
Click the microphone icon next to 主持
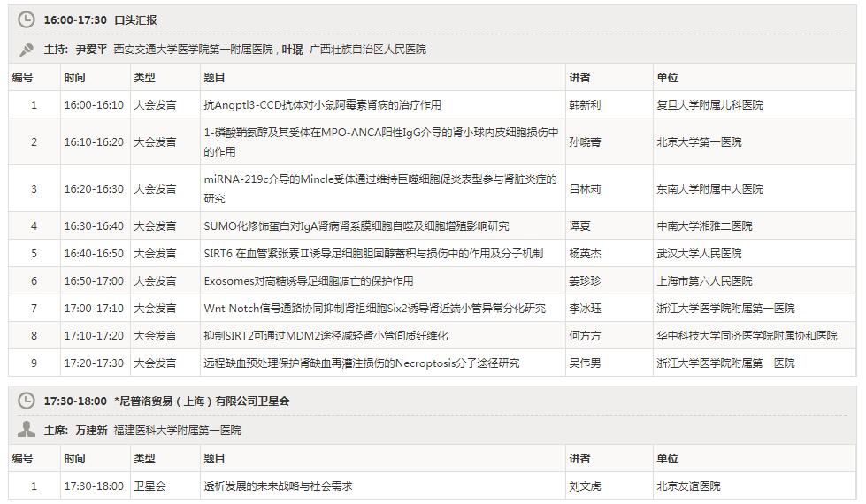[x=26, y=50]
